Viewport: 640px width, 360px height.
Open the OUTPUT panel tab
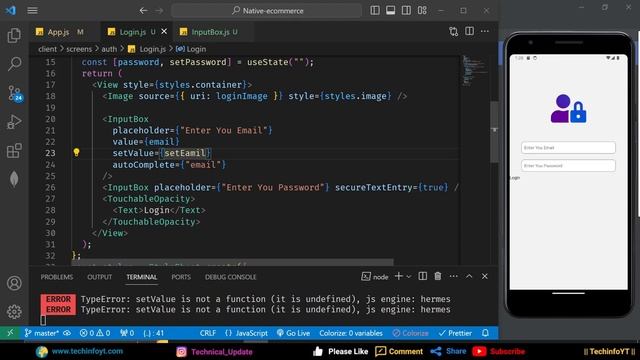pos(100,277)
